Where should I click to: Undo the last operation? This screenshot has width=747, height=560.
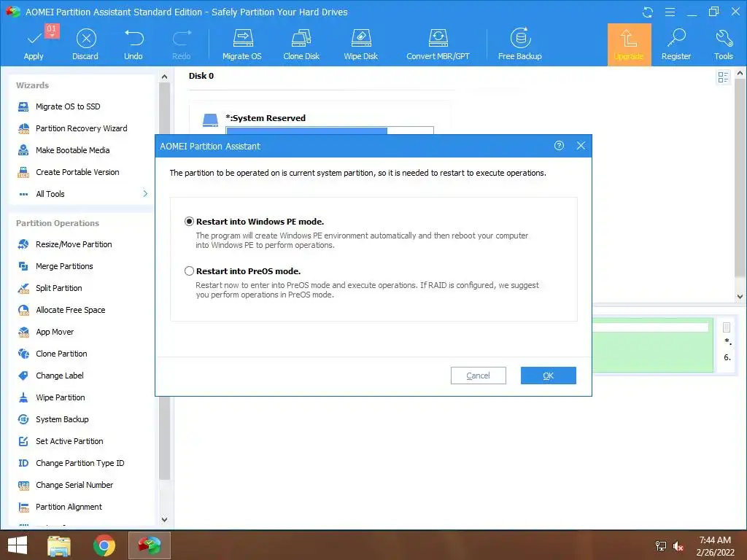133,44
